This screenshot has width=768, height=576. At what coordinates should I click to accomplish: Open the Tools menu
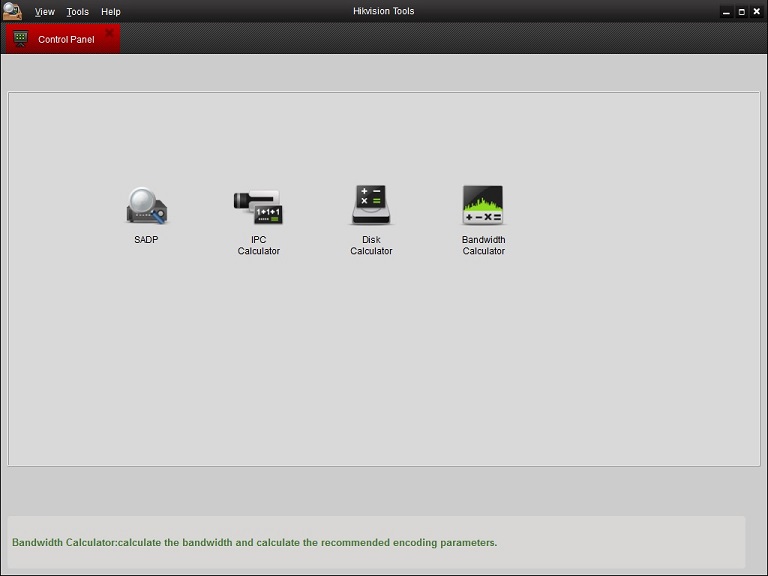77,12
